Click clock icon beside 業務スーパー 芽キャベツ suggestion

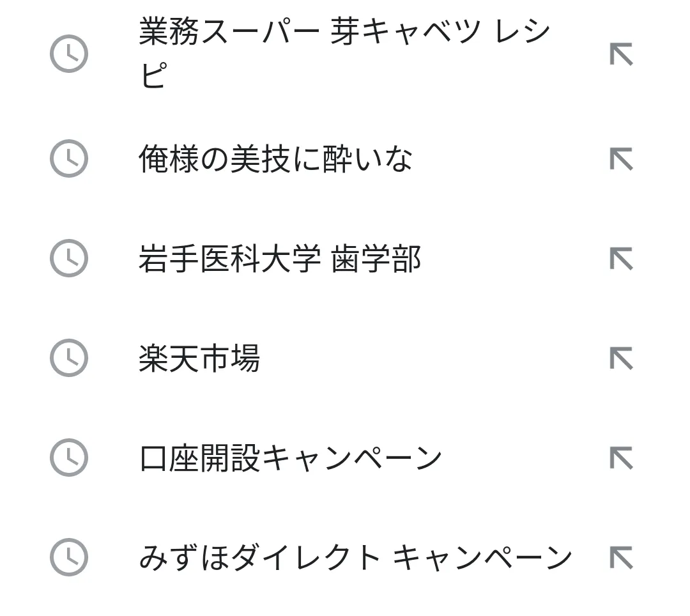tap(69, 54)
